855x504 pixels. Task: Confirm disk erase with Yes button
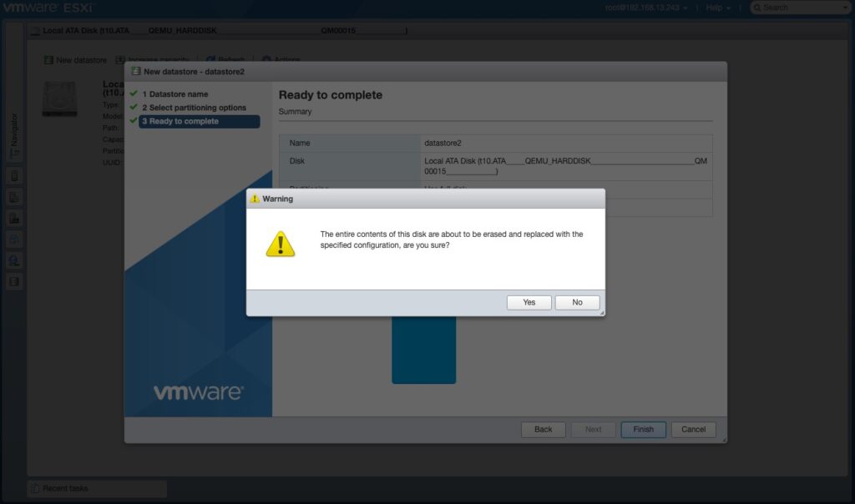(x=529, y=302)
